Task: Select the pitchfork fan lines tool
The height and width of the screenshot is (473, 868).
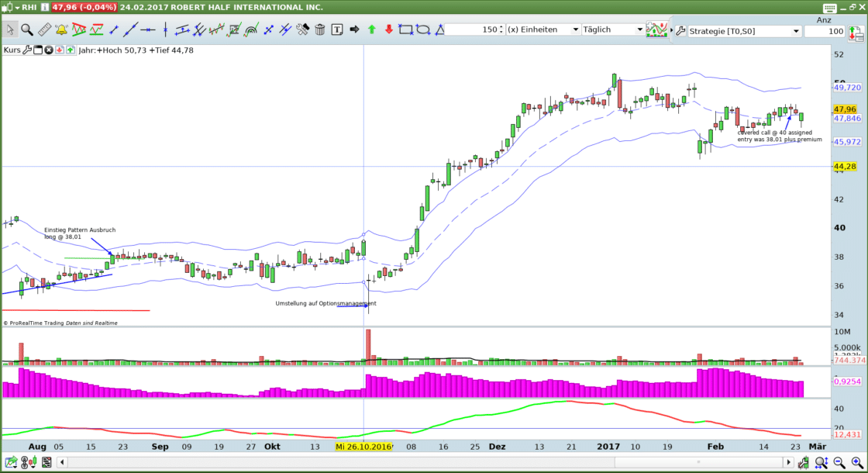Action: pyautogui.click(x=199, y=29)
